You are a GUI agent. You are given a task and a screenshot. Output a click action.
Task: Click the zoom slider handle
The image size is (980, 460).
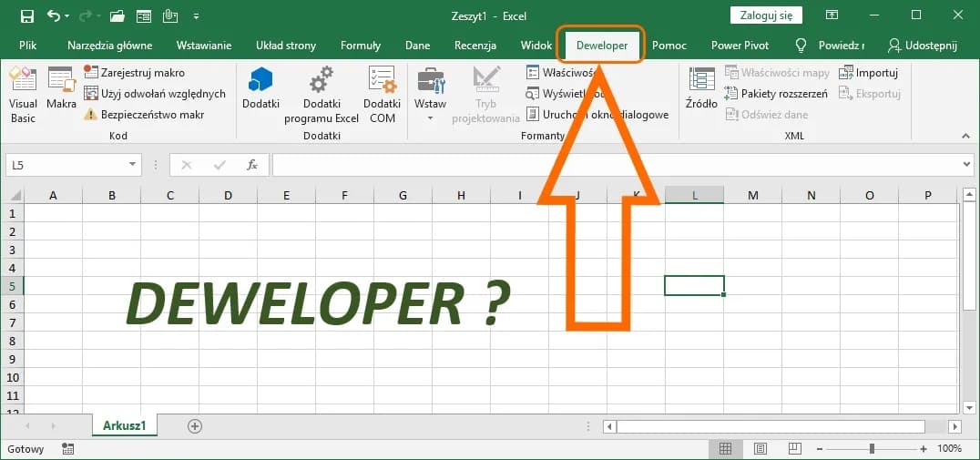tap(872, 448)
